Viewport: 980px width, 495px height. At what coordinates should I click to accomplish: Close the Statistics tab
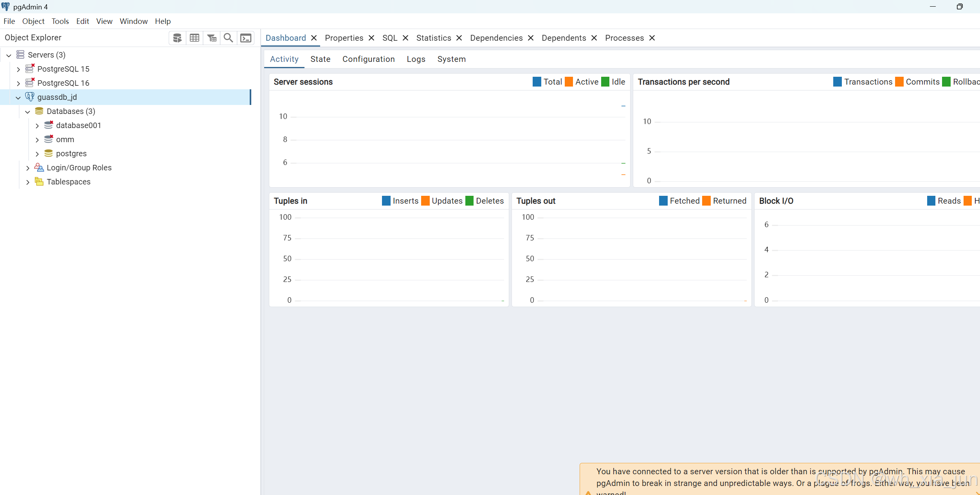tap(459, 38)
